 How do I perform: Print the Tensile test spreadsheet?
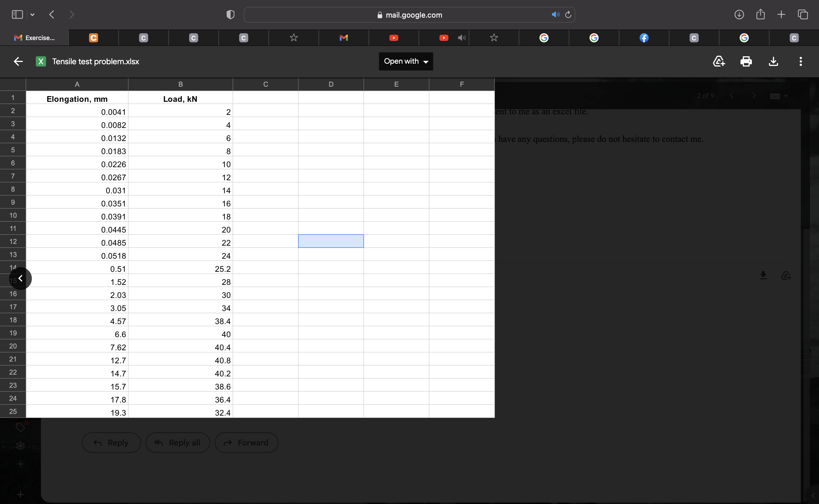coord(746,61)
